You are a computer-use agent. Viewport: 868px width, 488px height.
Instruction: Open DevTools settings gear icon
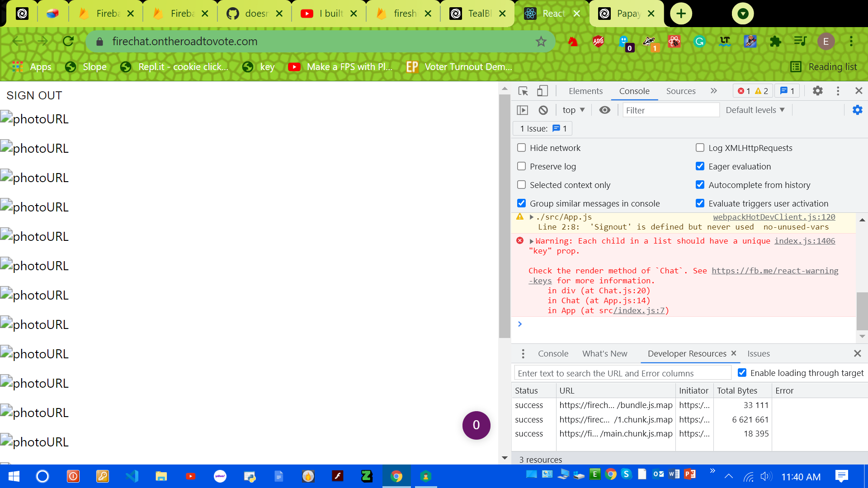point(817,91)
